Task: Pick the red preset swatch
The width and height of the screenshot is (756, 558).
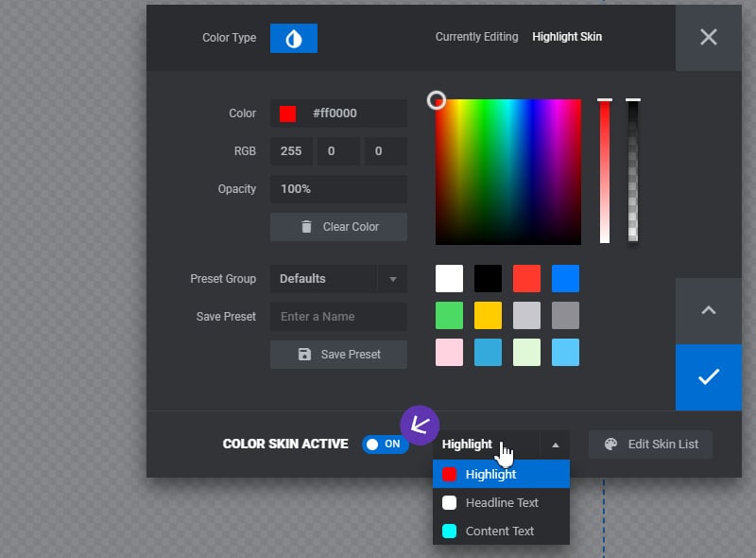Action: 526,278
